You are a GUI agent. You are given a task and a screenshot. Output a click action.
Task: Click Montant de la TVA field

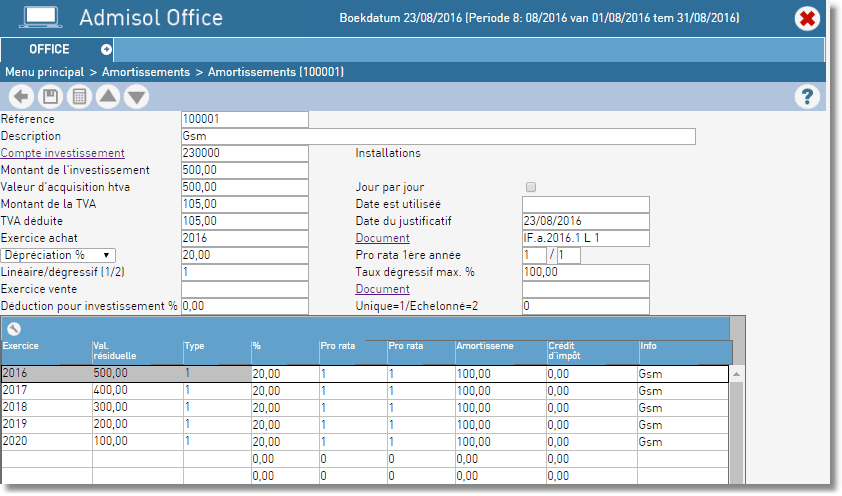point(245,204)
